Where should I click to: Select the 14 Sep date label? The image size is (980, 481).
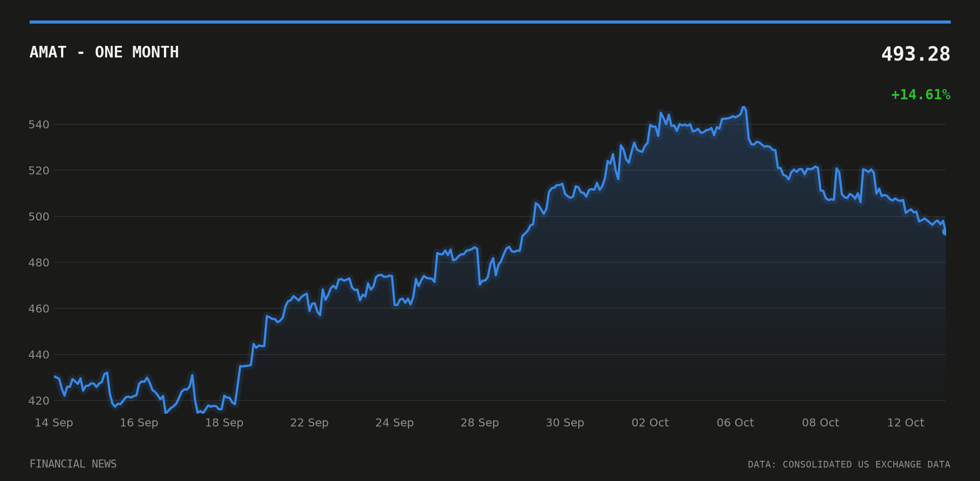(54, 423)
